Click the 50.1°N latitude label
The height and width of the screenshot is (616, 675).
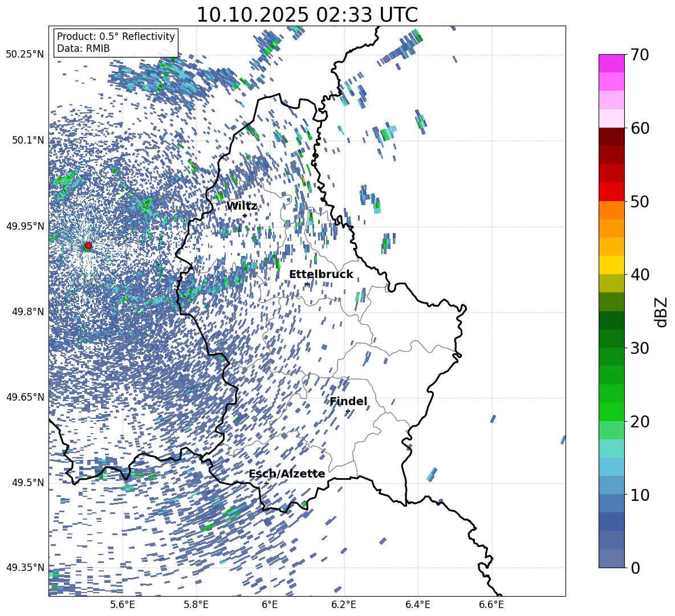click(x=28, y=140)
